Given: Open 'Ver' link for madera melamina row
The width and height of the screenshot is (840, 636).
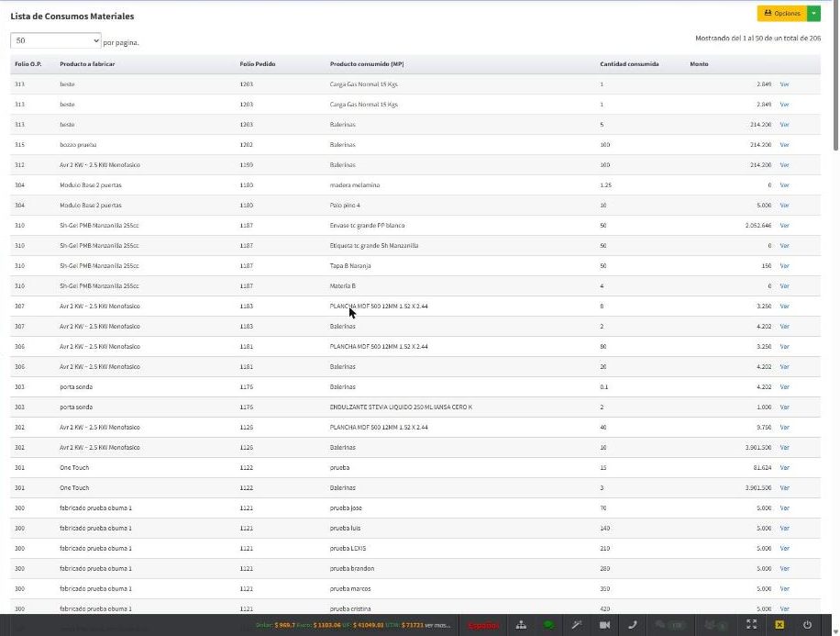Looking at the screenshot, I should click(x=784, y=185).
